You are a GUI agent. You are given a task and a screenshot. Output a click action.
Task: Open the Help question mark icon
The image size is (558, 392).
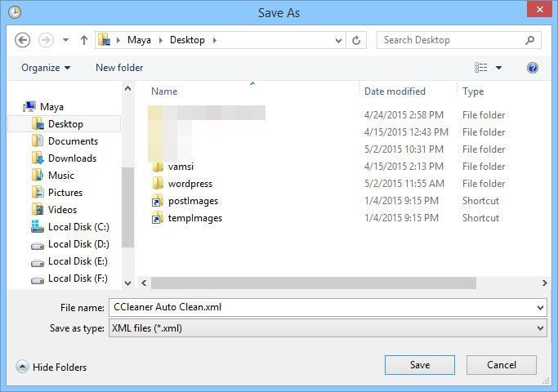point(533,68)
